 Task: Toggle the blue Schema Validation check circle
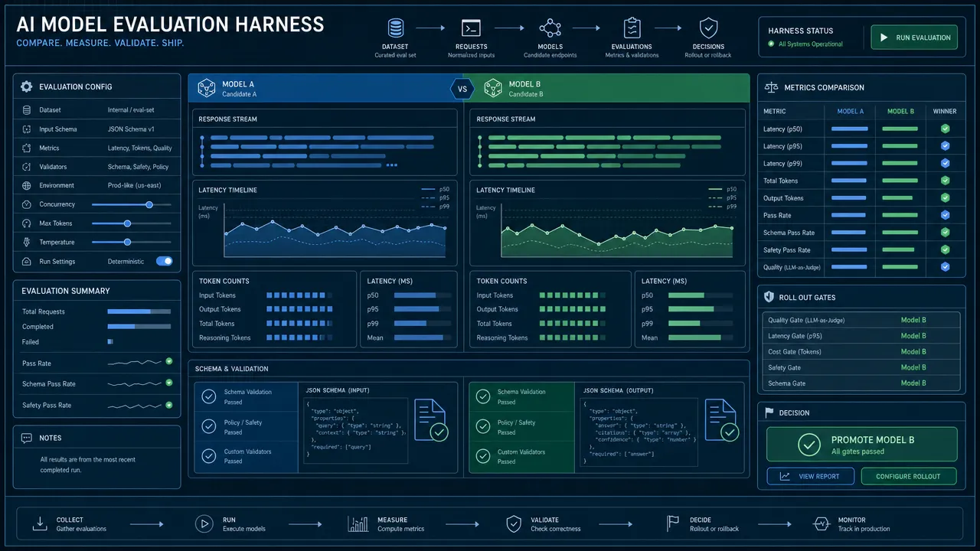pos(209,396)
